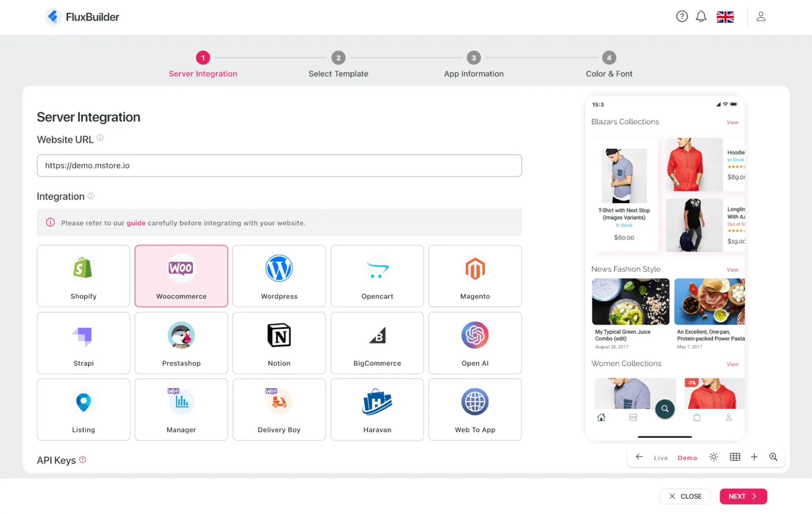
Task: Select the Manager integration
Action: [181, 409]
